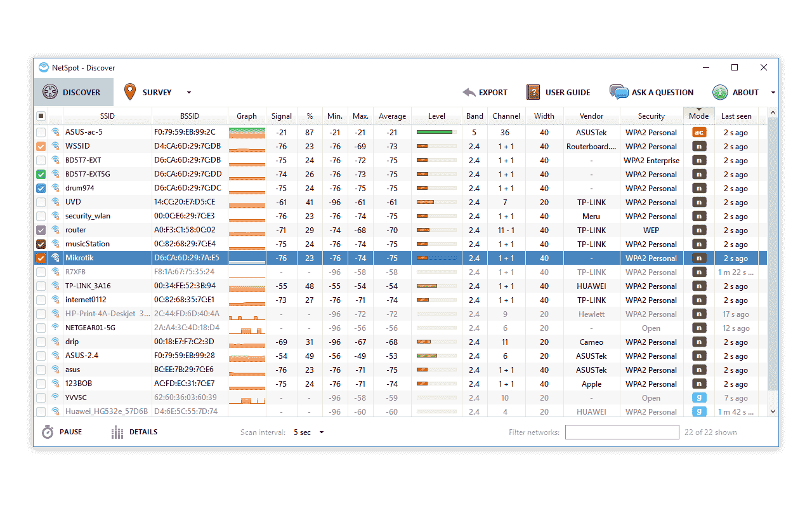Image resolution: width=812 pixels, height=508 pixels.
Task: Click the level bar for UVD
Action: [436, 202]
